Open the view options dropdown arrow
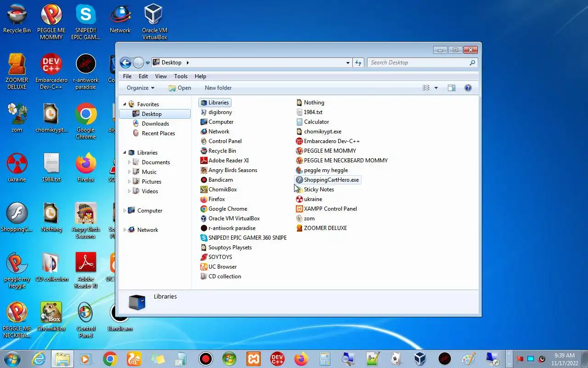Viewport: 588px width, 368px height. click(436, 88)
